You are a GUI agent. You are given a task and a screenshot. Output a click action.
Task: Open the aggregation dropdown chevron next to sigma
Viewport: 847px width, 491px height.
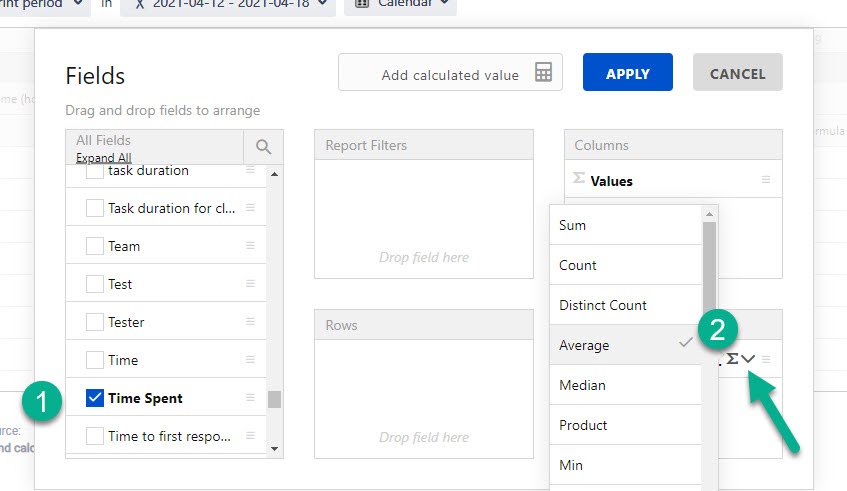748,359
